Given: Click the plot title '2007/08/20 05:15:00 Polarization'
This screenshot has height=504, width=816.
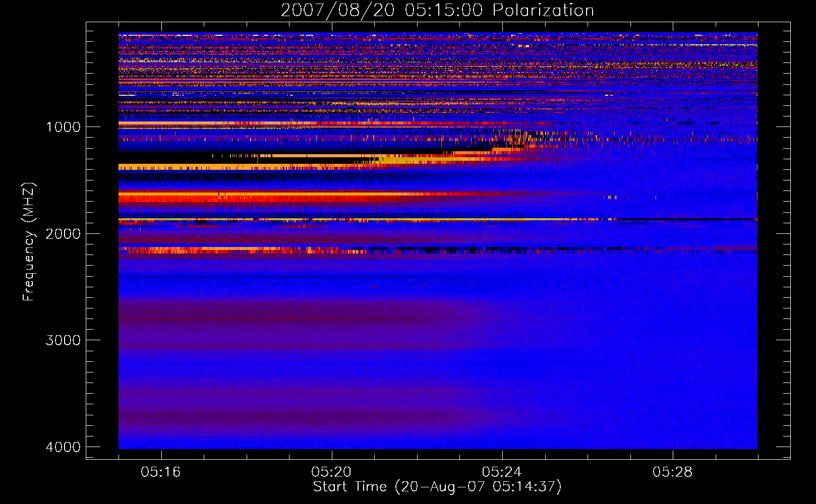Looking at the screenshot, I should (437, 10).
